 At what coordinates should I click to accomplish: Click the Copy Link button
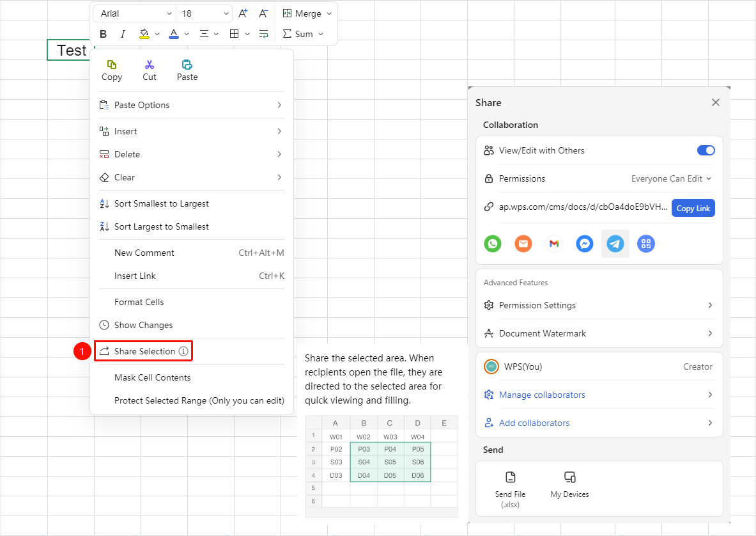pos(693,209)
